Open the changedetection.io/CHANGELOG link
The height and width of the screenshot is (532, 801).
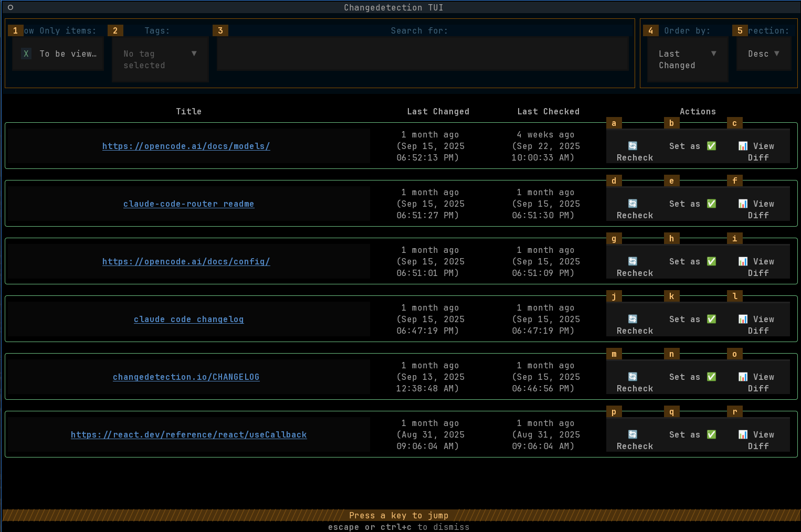[x=186, y=377]
